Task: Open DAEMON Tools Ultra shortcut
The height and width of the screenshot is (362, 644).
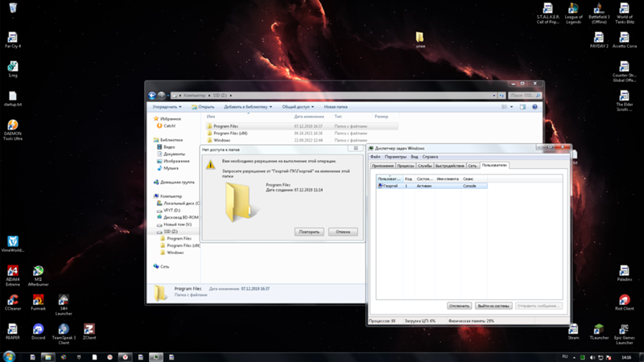Action: tap(13, 130)
